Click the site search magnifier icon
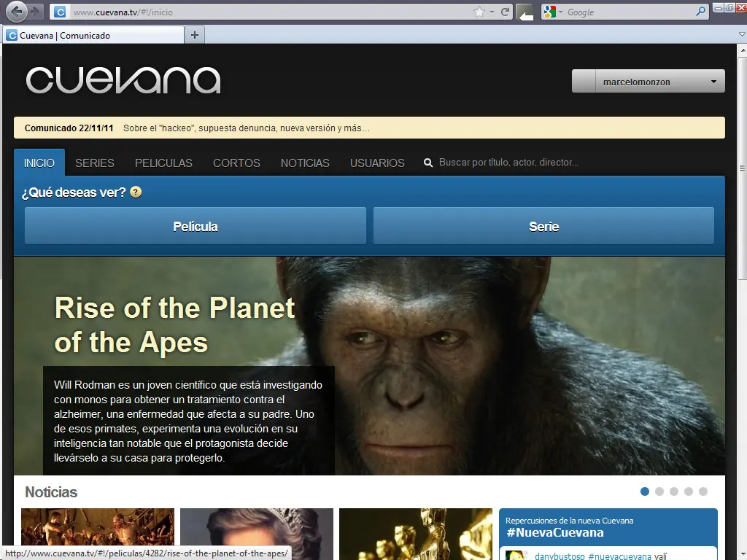 [428, 163]
